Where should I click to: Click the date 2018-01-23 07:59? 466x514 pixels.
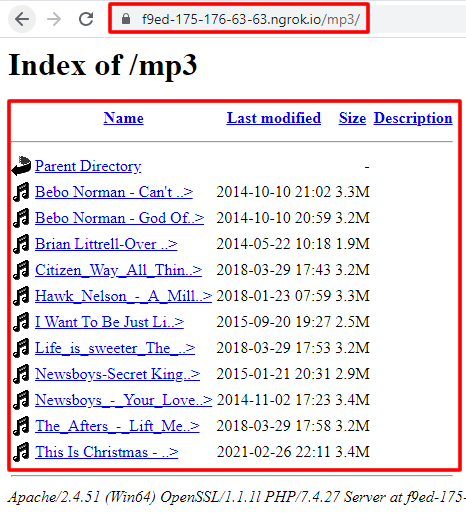tap(274, 296)
